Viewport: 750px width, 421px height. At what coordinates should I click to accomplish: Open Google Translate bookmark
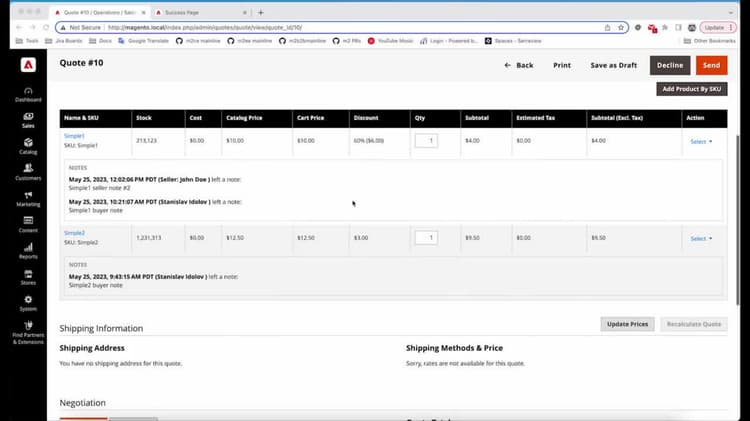point(143,41)
